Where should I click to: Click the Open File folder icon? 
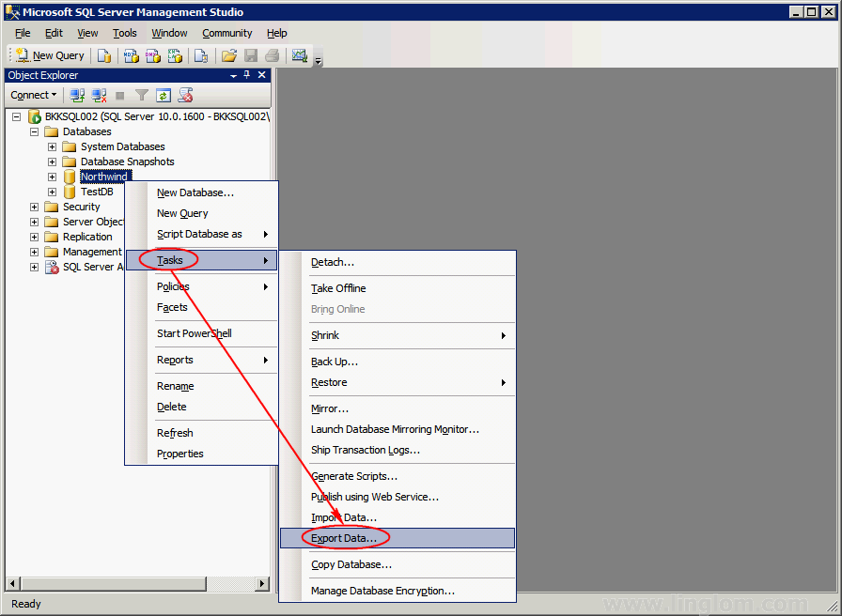[229, 55]
